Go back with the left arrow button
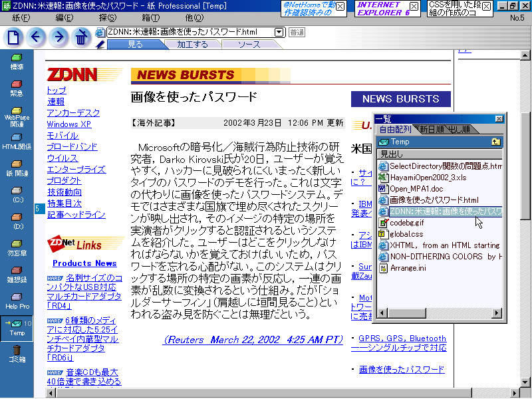 (37, 37)
